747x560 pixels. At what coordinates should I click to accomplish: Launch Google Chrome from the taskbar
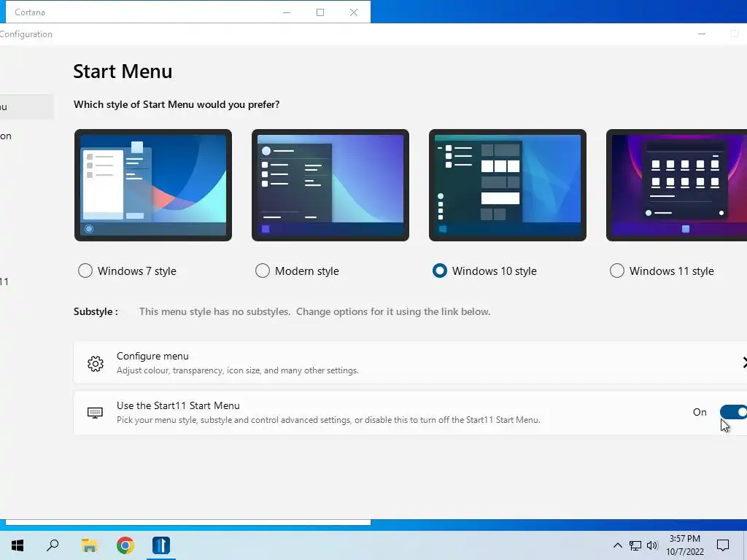pos(125,545)
